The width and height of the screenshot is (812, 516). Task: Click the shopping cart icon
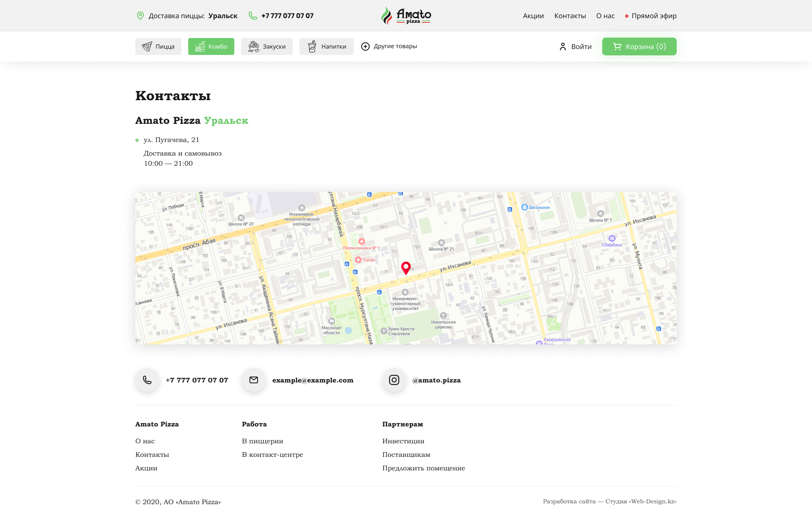(617, 46)
